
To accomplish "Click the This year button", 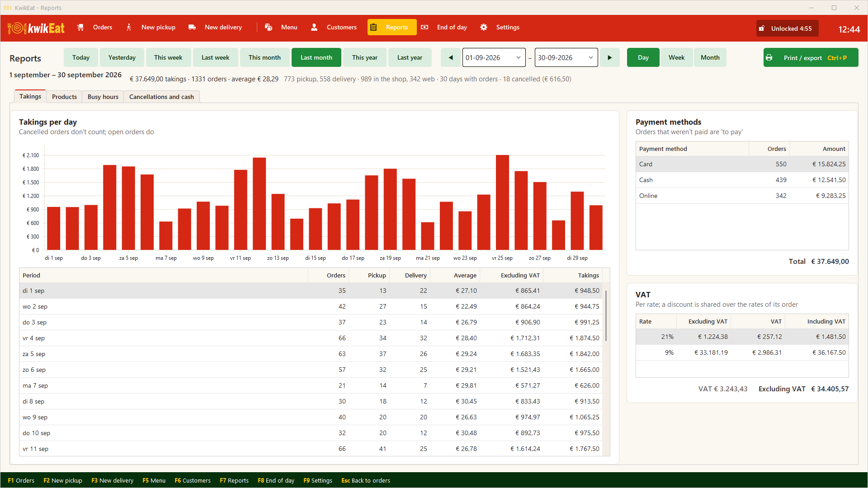I will (365, 57).
